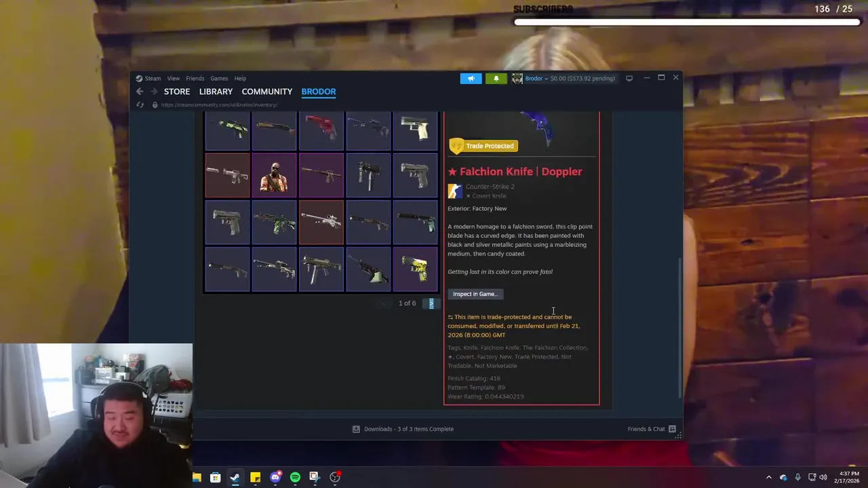Image resolution: width=868 pixels, height=488 pixels.
Task: Click the Counter-Strike 2 game name text
Action: 490,186
